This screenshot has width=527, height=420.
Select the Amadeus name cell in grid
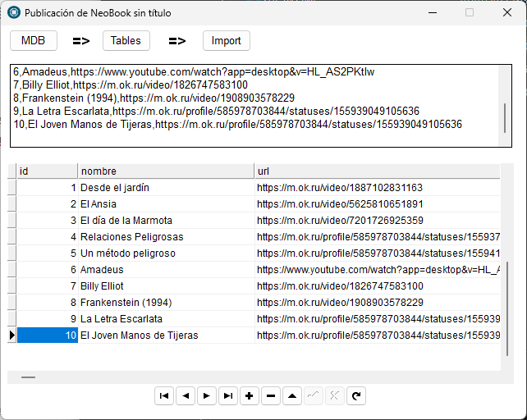[166, 269]
